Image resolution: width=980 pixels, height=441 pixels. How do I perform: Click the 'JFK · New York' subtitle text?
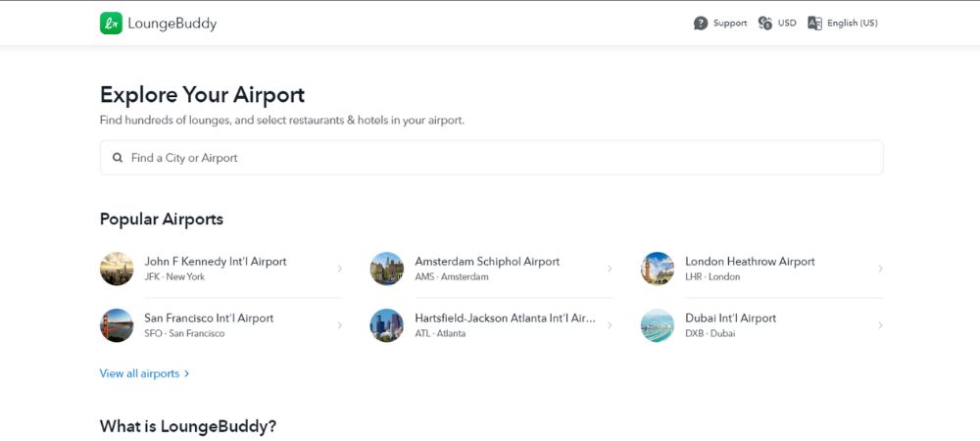174,276
